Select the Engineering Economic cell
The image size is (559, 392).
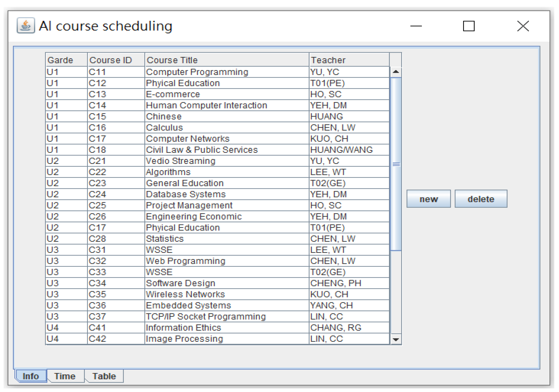227,216
